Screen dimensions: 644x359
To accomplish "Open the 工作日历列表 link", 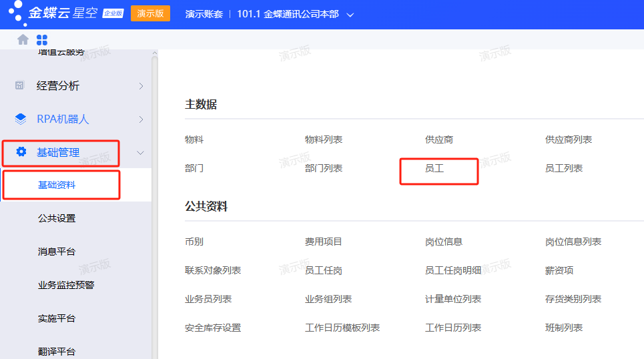I will coord(452,328).
